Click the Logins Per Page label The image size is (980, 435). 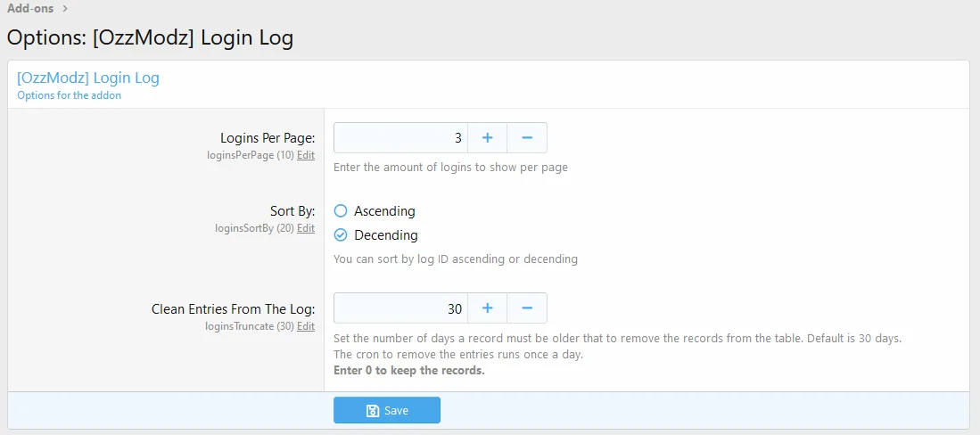[268, 138]
